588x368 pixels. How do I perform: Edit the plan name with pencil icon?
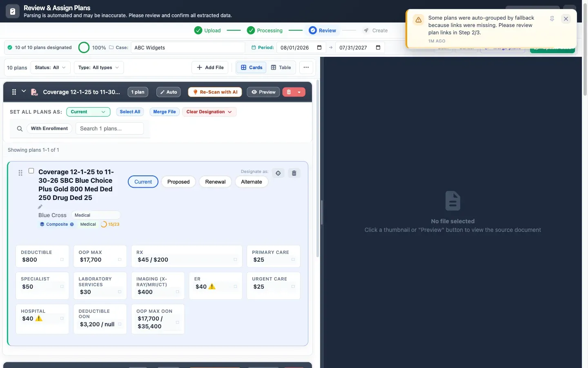tap(40, 206)
